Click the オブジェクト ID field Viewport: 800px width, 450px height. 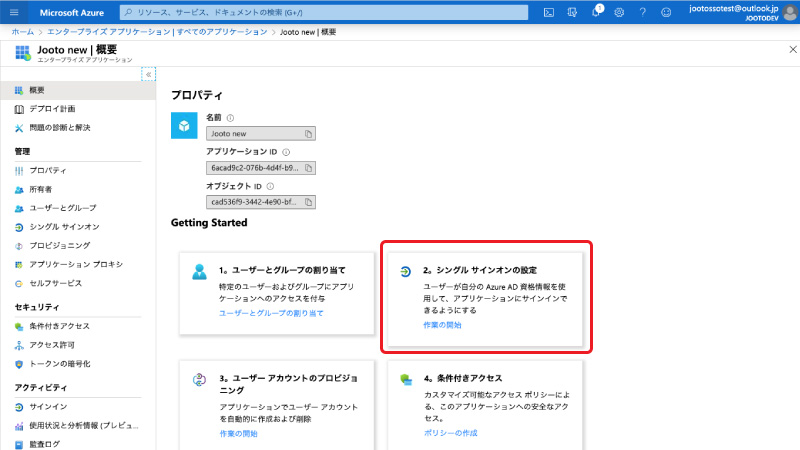[261, 202]
